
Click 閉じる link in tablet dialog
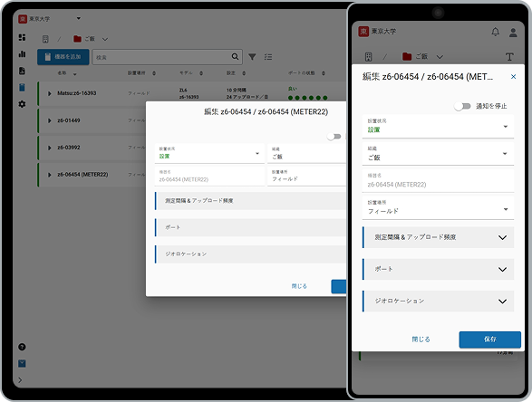coord(299,286)
